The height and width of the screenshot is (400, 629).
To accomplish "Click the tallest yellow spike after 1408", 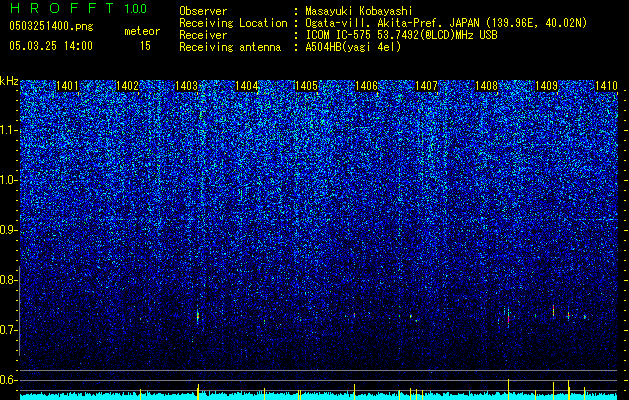I will 508,389.
